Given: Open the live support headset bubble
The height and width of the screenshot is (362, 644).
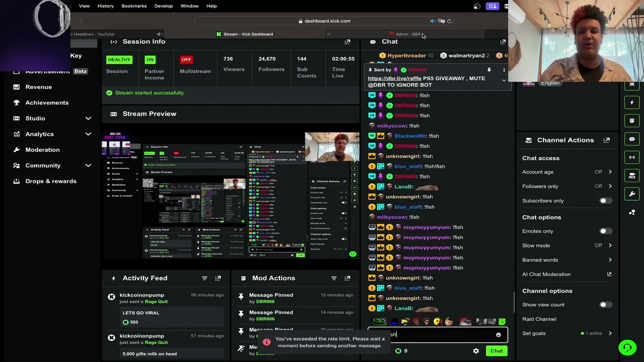Looking at the screenshot, I should [627, 347].
